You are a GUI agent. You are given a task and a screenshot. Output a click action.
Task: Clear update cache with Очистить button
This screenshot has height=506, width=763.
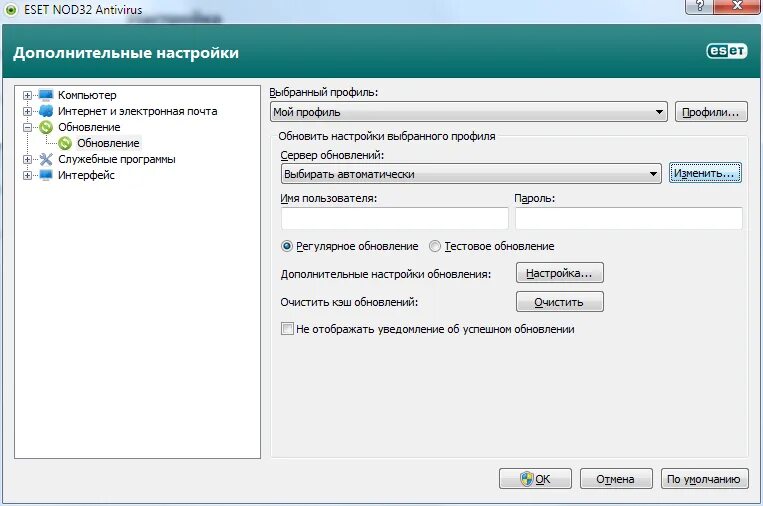pyautogui.click(x=560, y=302)
